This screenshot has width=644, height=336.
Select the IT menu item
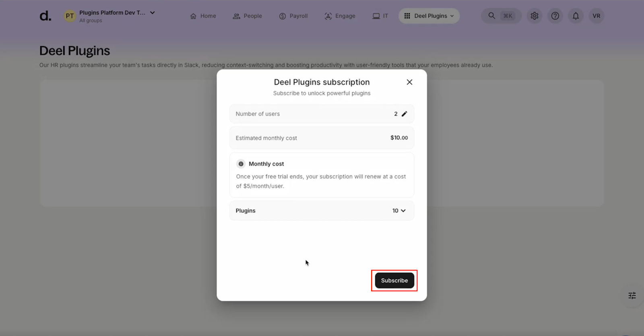380,16
